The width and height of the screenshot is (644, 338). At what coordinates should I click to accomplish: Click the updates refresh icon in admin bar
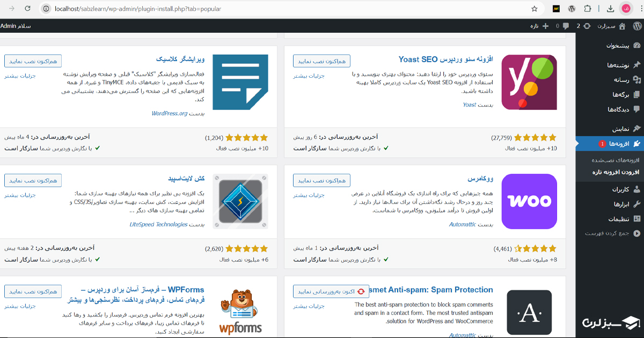[x=587, y=26]
